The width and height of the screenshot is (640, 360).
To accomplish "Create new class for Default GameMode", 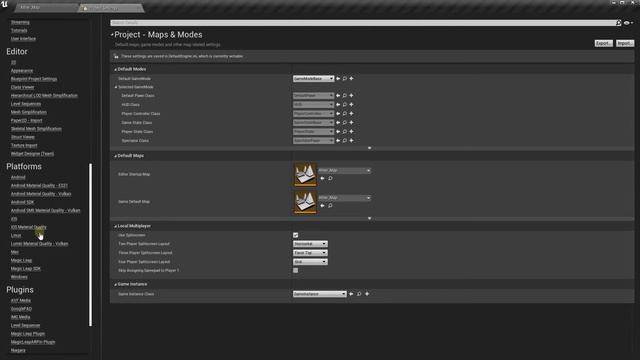I will 351,78.
